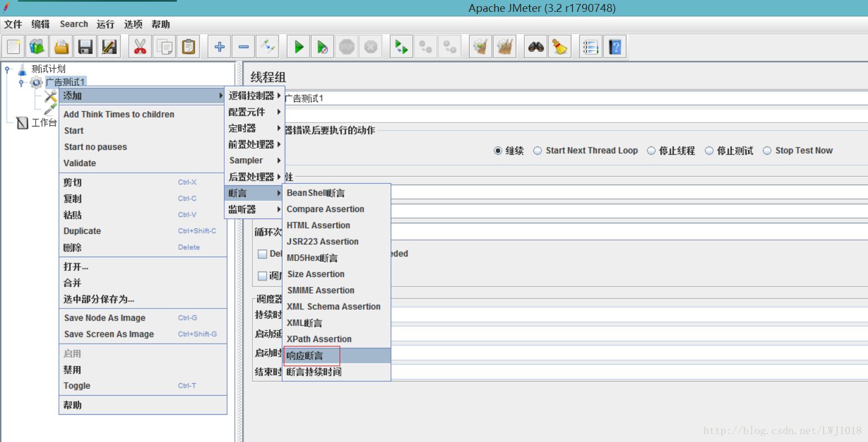The image size is (868, 442).
Task: Click the Remote Stop All icon
Action: pos(426,46)
